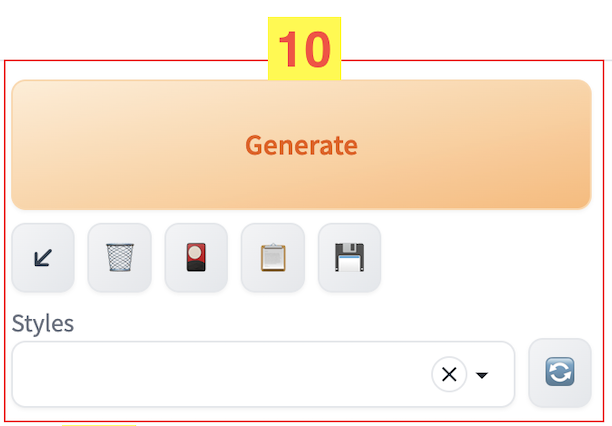Clear selected styles with the X button
This screenshot has width=612, height=426.
coord(449,374)
